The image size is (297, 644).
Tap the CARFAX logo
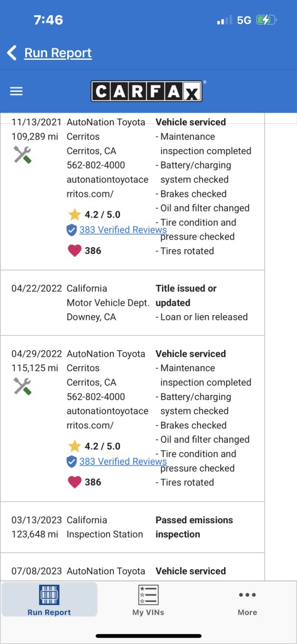tap(146, 91)
